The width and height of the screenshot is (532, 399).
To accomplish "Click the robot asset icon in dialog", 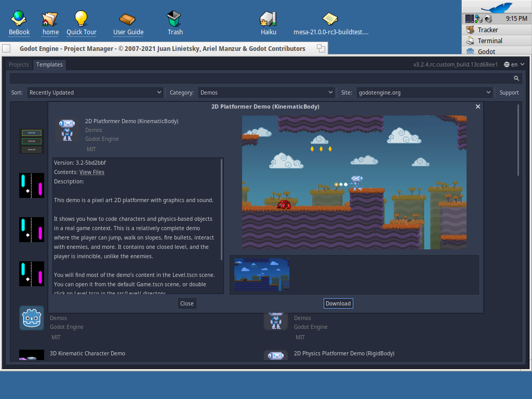I will [x=67, y=129].
